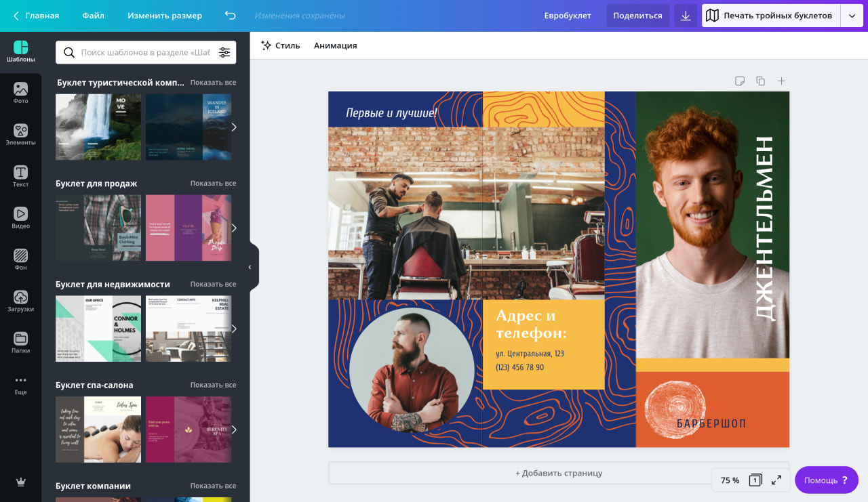Show more Буклет туристической компании templates arrow
The width and height of the screenshot is (868, 502).
click(234, 127)
